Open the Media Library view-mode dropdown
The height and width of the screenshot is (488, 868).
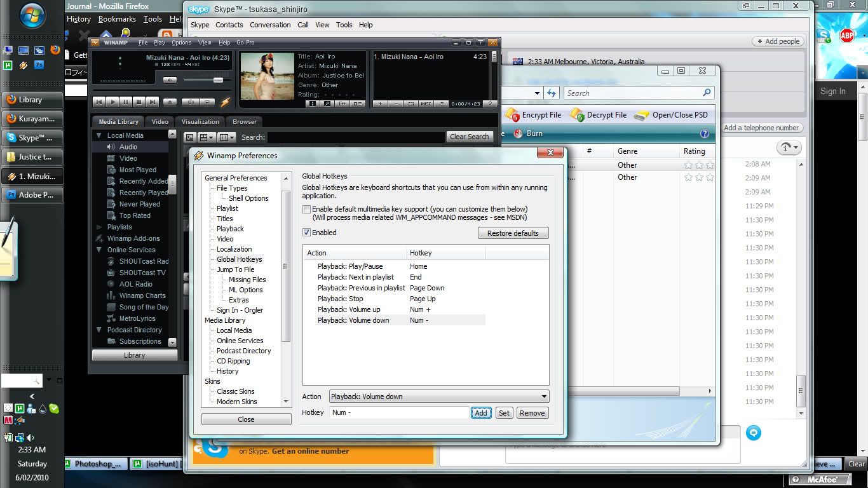coord(208,137)
